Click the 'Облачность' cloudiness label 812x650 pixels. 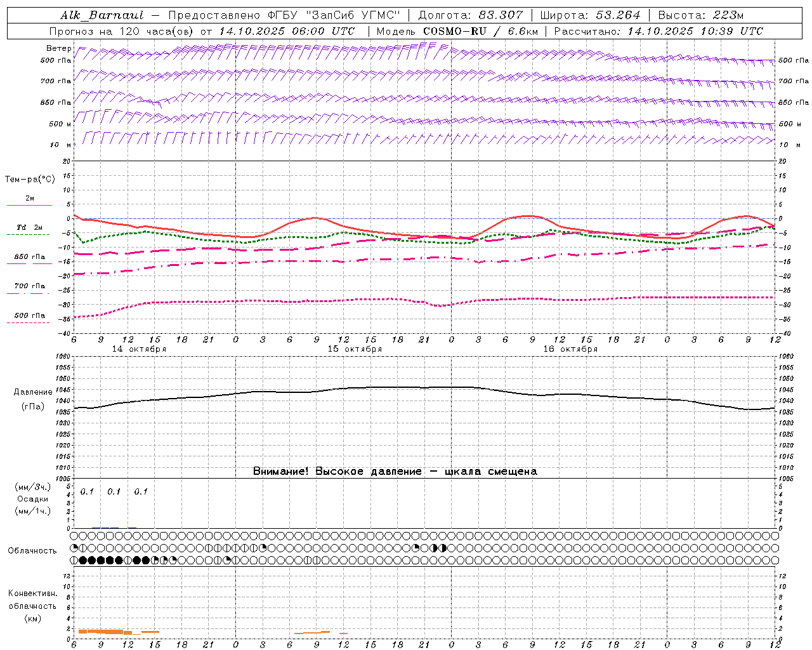(32, 551)
